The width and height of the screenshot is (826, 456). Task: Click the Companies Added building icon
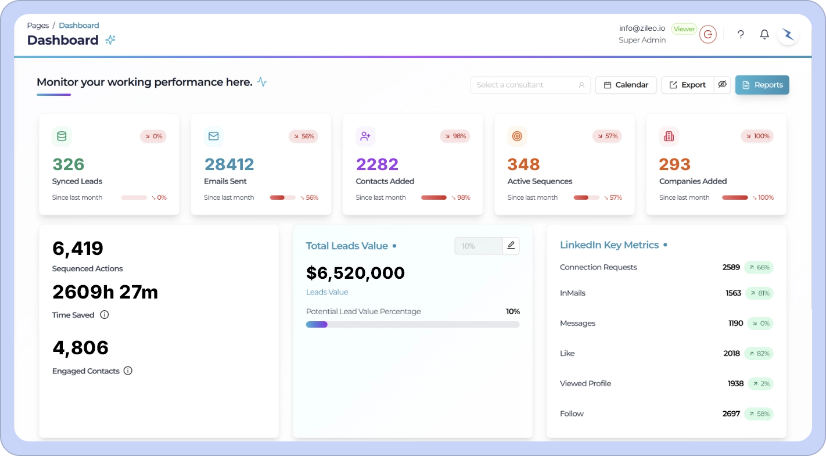669,136
